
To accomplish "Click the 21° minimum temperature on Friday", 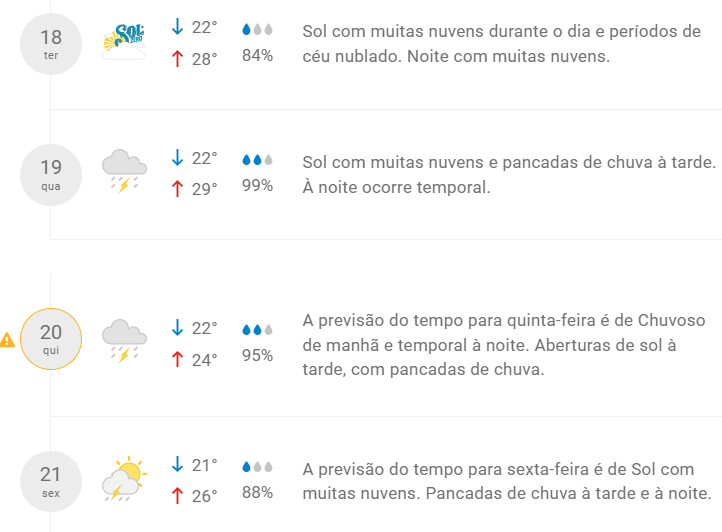I will tap(205, 465).
